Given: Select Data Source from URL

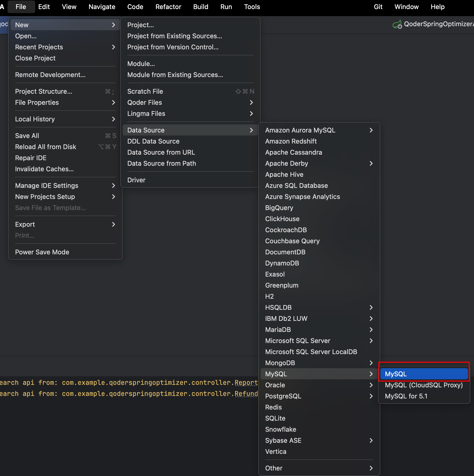Looking at the screenshot, I should 161,152.
